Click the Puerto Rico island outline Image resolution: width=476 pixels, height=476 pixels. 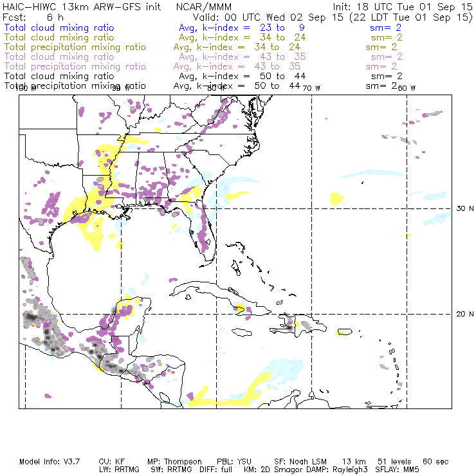coord(345,331)
